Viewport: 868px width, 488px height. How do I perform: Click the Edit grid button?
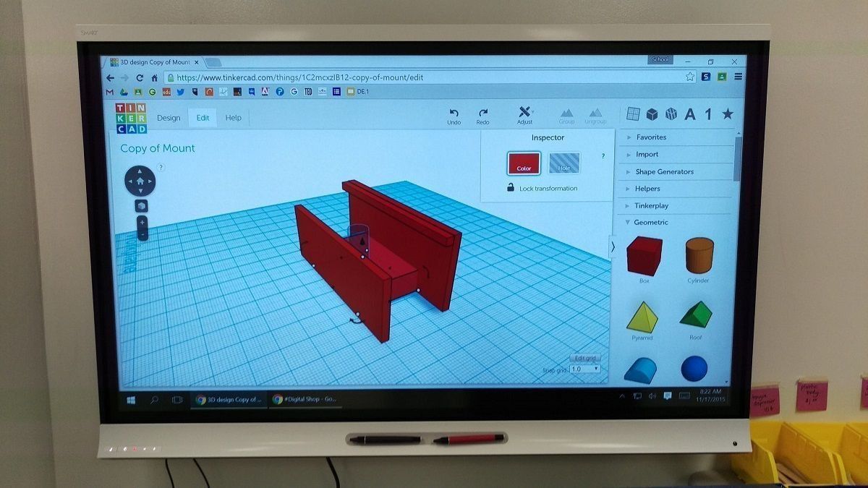pyautogui.click(x=585, y=358)
